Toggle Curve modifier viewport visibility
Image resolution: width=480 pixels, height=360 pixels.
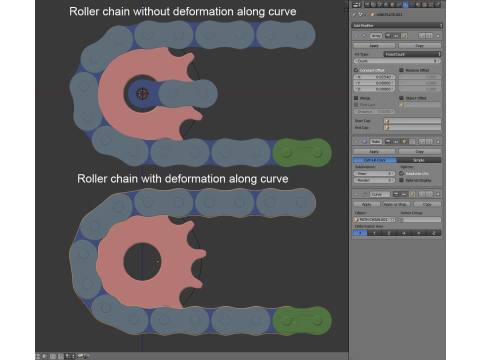404,194
